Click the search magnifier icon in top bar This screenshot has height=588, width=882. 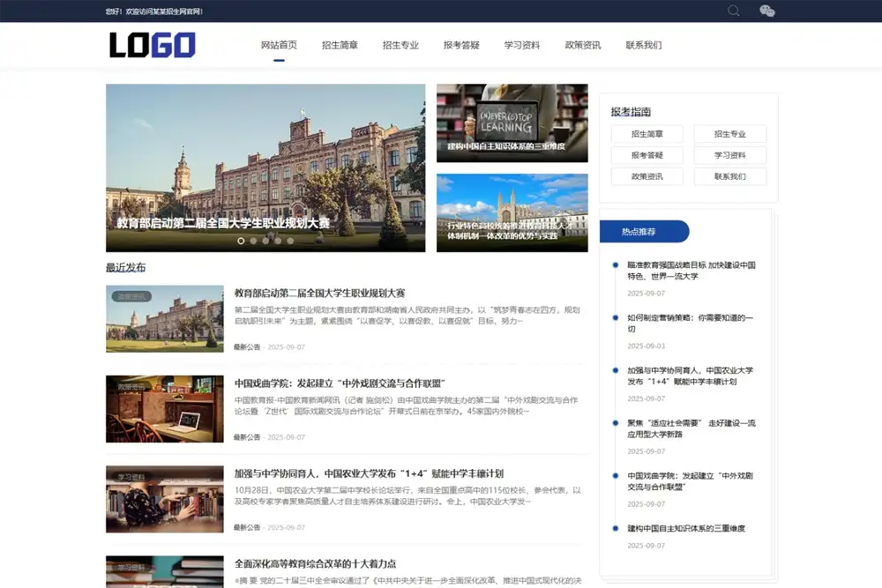734,11
